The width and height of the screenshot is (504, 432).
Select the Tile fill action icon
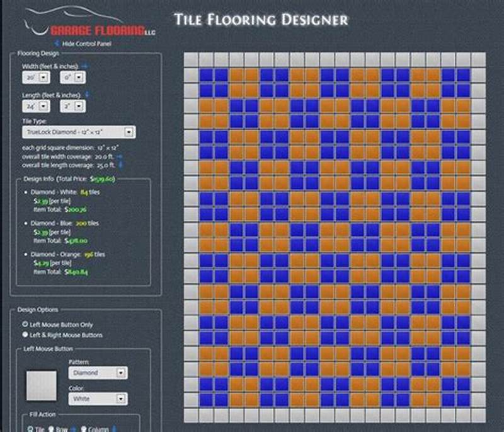click(x=31, y=429)
